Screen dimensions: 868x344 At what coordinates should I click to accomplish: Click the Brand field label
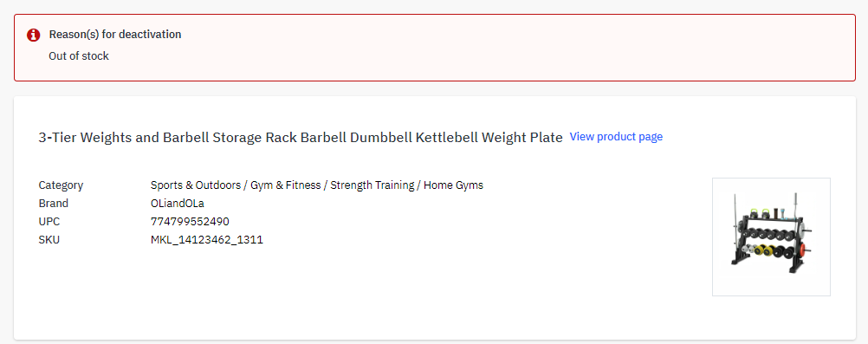(x=53, y=204)
